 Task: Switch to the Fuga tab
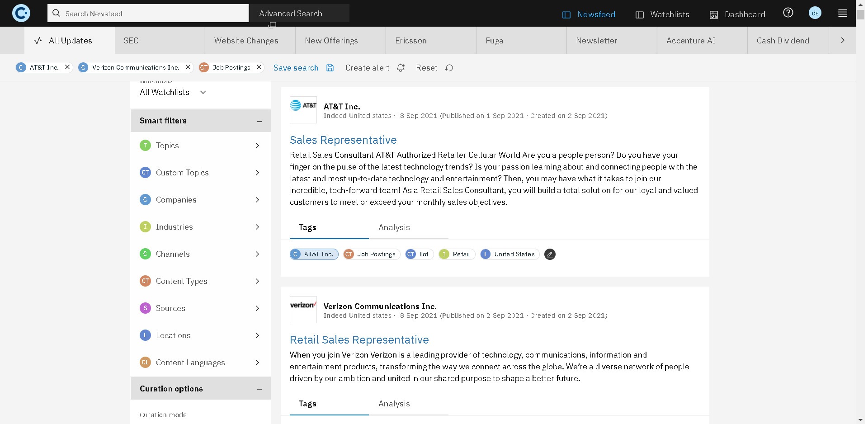click(x=521, y=40)
